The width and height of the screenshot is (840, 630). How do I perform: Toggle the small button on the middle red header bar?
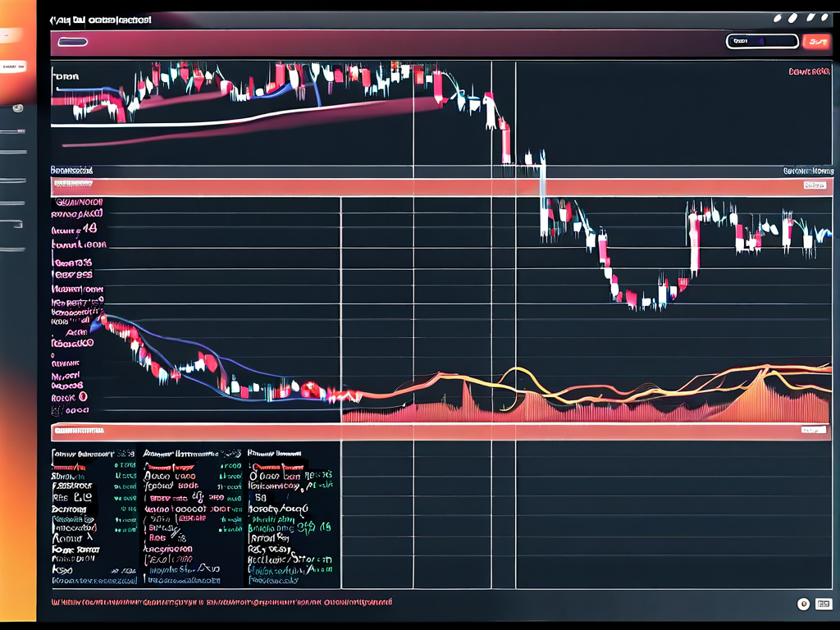[x=814, y=186]
